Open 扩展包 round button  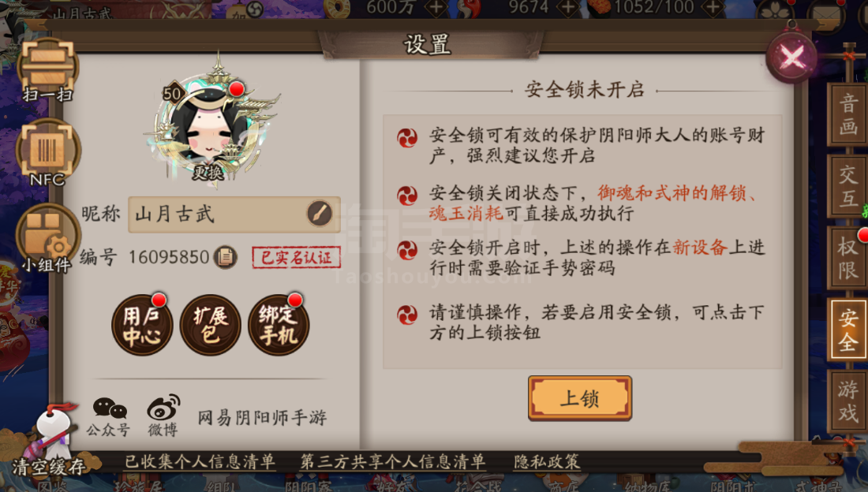[211, 324]
